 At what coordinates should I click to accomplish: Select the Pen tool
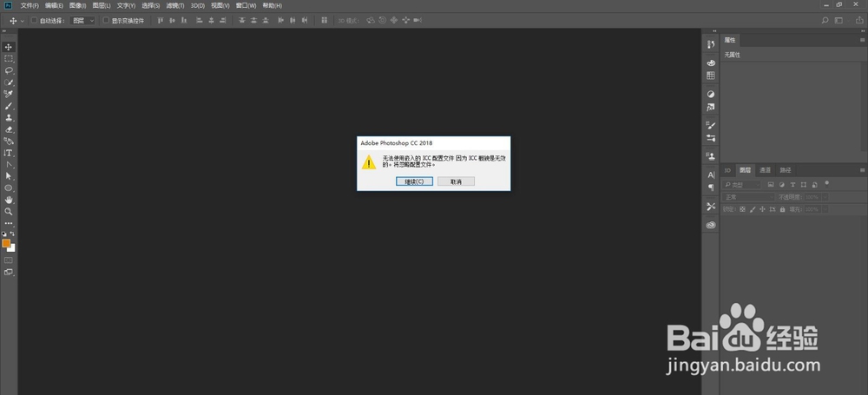pos(9,165)
